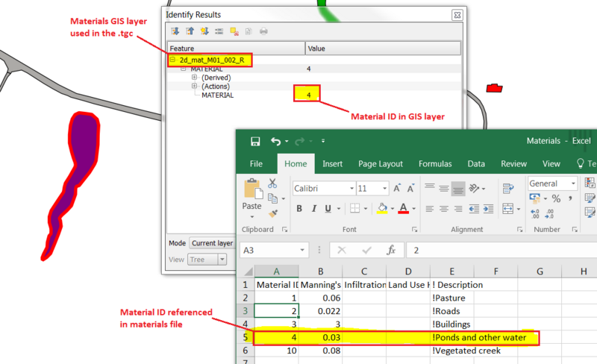Click the printer icon in Identify Results
Image resolution: width=597 pixels, height=364 pixels.
coord(263,31)
